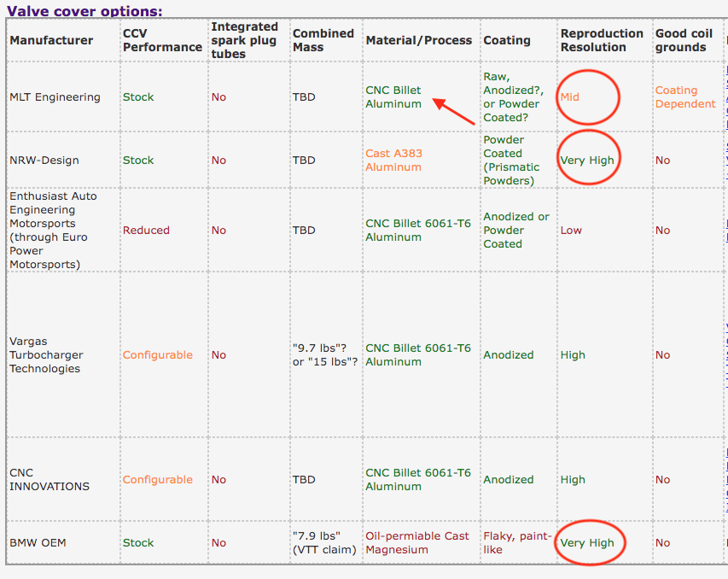Click the 'Powder Coated (Prismatic Powders)' cell

pyautogui.click(x=511, y=161)
